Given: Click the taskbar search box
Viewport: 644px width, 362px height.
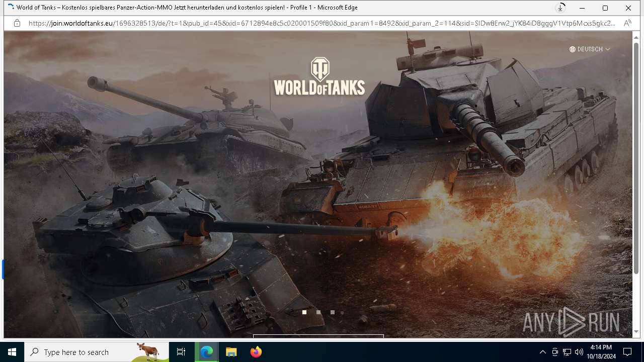Looking at the screenshot, I should (x=97, y=352).
